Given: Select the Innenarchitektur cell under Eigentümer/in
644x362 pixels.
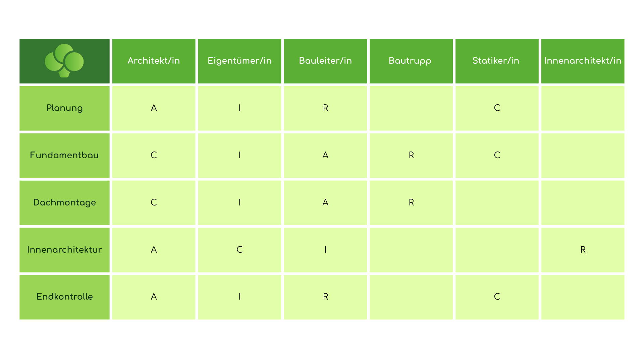Looking at the screenshot, I should tap(239, 250).
